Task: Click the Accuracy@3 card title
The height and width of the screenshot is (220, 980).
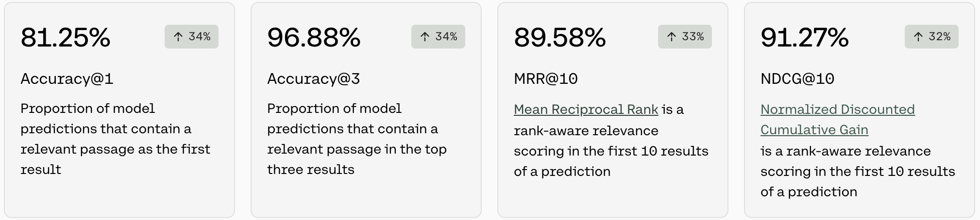Action: [x=314, y=79]
